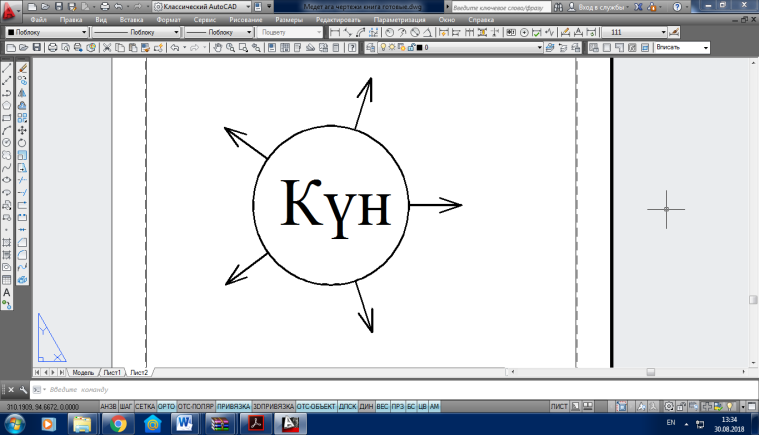
Task: Select the Trim tool
Action: (22, 180)
